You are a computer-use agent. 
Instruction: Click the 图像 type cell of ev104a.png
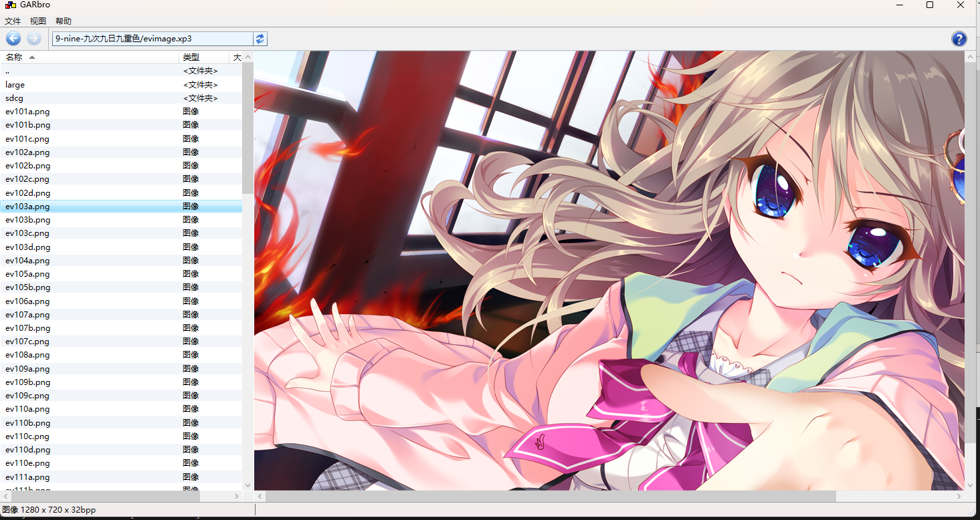191,261
